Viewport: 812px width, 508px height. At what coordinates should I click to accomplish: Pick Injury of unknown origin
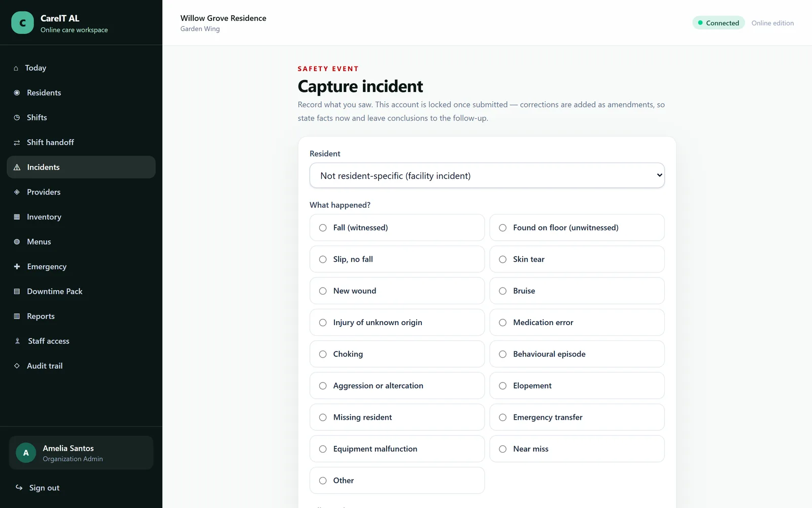point(397,323)
